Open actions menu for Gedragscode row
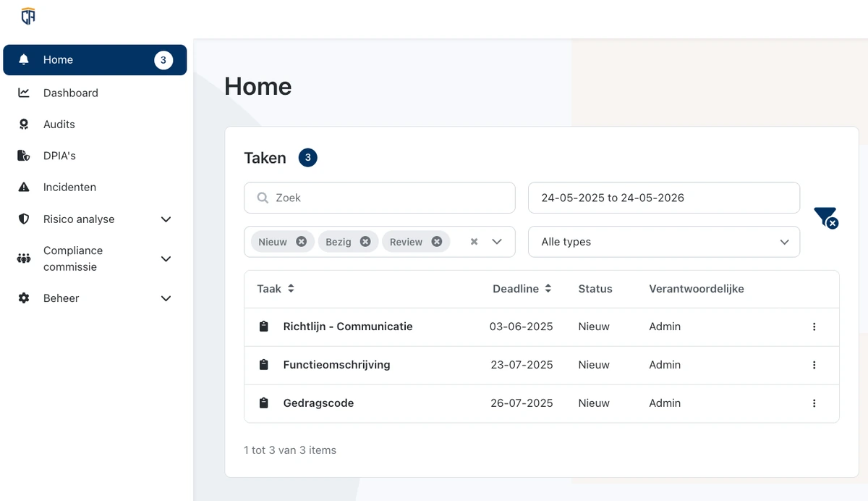Screen dimensions: 868x501 814,403
